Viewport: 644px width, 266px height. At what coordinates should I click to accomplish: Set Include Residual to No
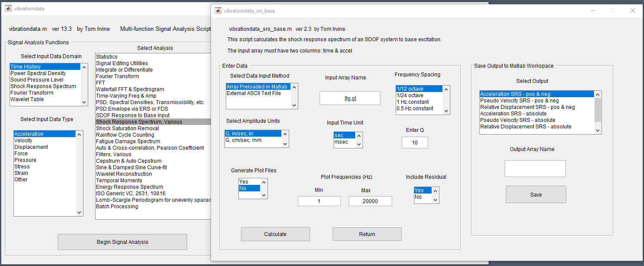tap(419, 197)
